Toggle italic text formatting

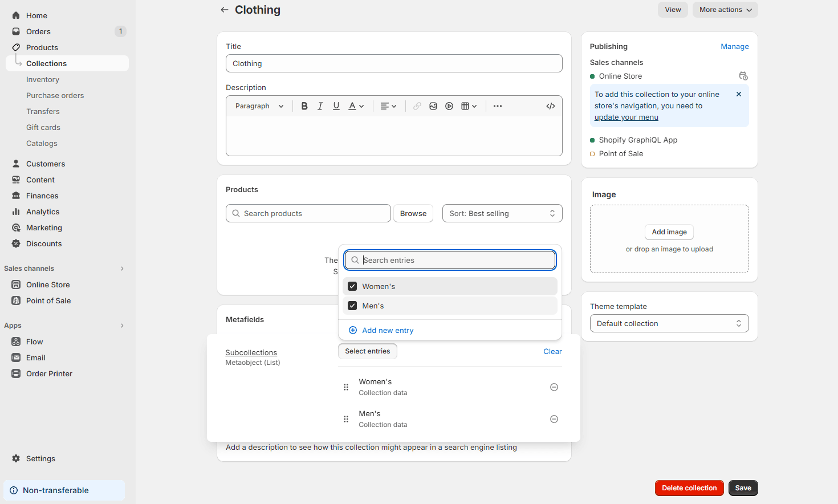(320, 106)
